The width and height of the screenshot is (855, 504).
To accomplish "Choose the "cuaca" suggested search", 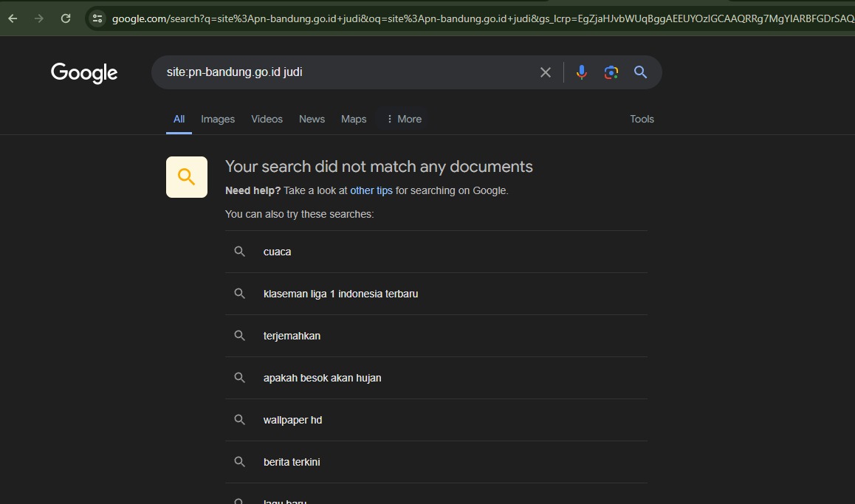I will pos(277,252).
